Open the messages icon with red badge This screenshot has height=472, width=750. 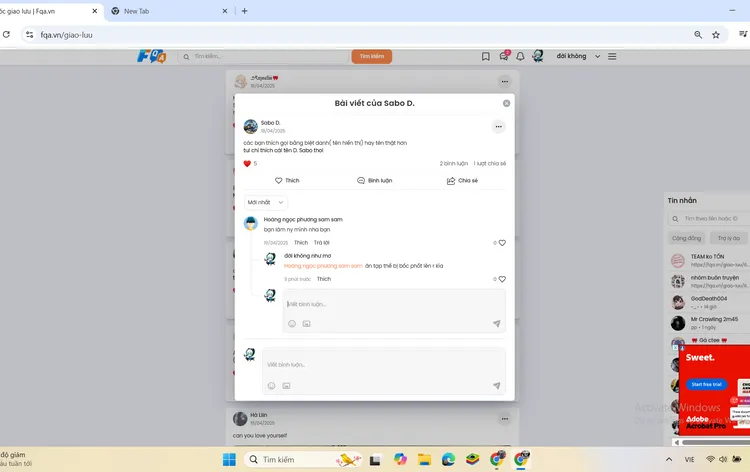[x=504, y=56]
